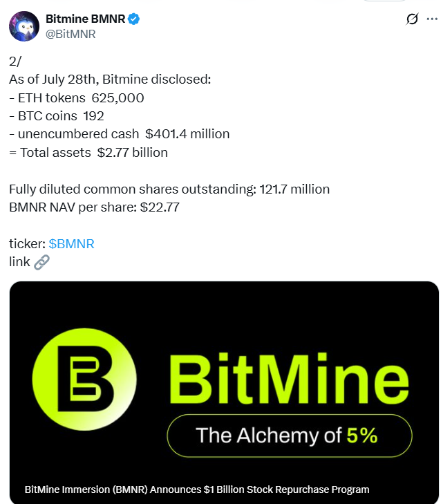
Task: Click the blue verified badge
Action: click(135, 19)
